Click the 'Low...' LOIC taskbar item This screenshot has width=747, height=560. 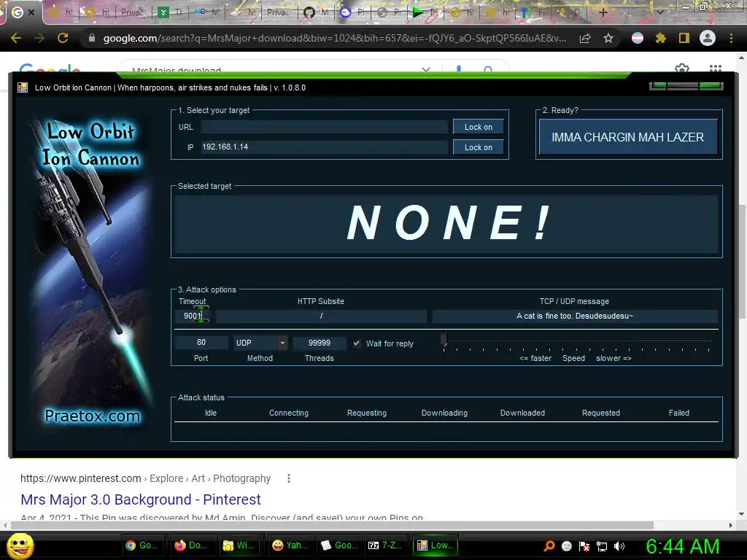(435, 545)
